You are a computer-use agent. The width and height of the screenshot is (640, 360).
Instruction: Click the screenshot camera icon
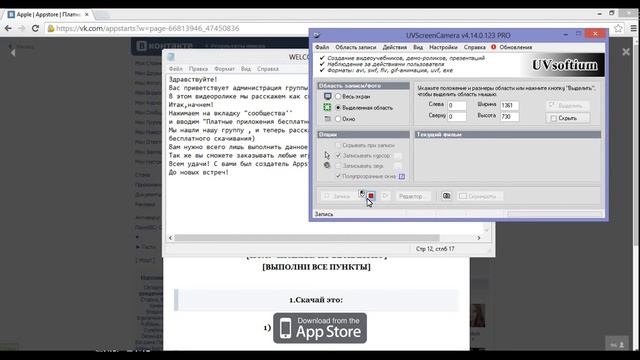(447, 196)
